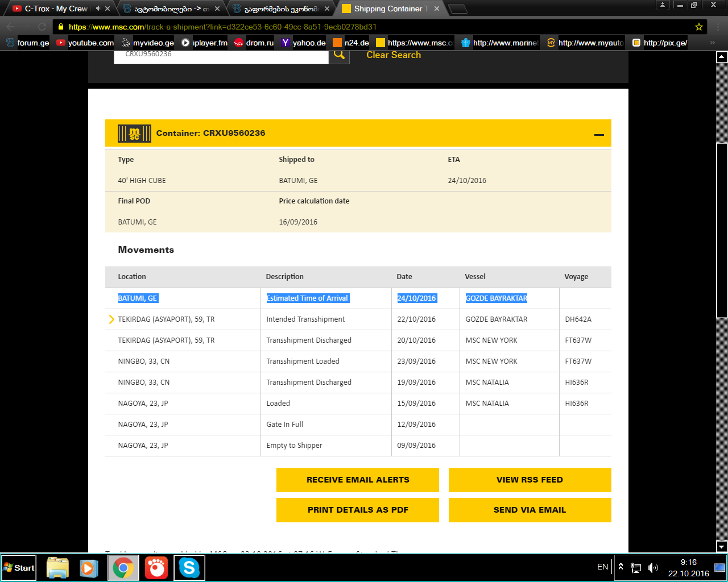Image resolution: width=728 pixels, height=582 pixels.
Task: Open media player from taskbar
Action: [x=89, y=568]
